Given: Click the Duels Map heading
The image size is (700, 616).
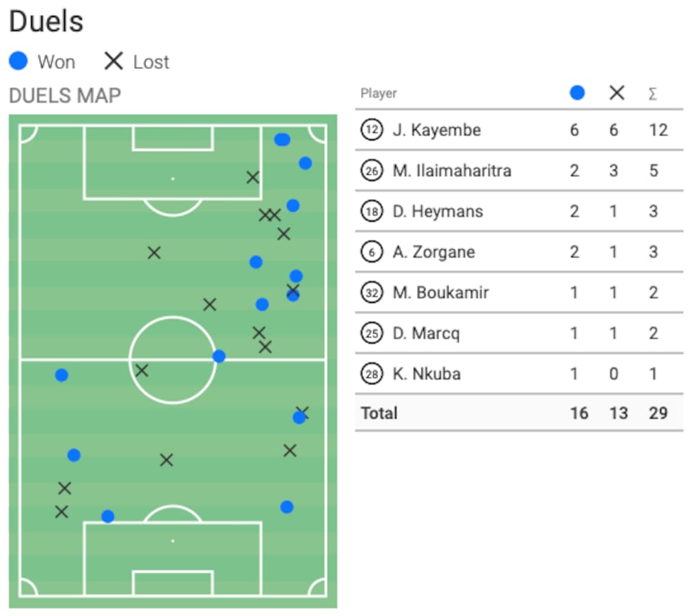Looking at the screenshot, I should [65, 96].
